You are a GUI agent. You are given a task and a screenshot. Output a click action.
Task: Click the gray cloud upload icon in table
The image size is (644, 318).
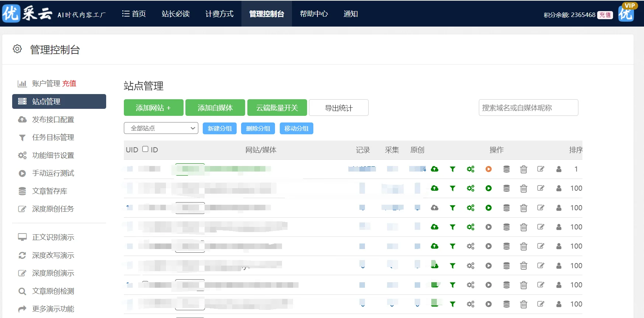point(435,208)
